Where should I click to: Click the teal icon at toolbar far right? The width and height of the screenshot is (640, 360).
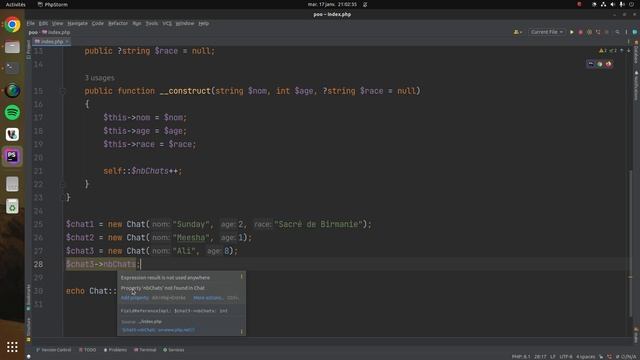[635, 32]
